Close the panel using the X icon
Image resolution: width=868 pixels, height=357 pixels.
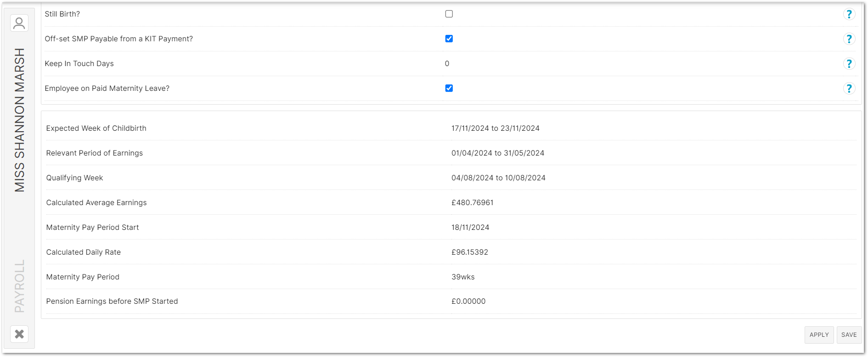click(x=19, y=334)
